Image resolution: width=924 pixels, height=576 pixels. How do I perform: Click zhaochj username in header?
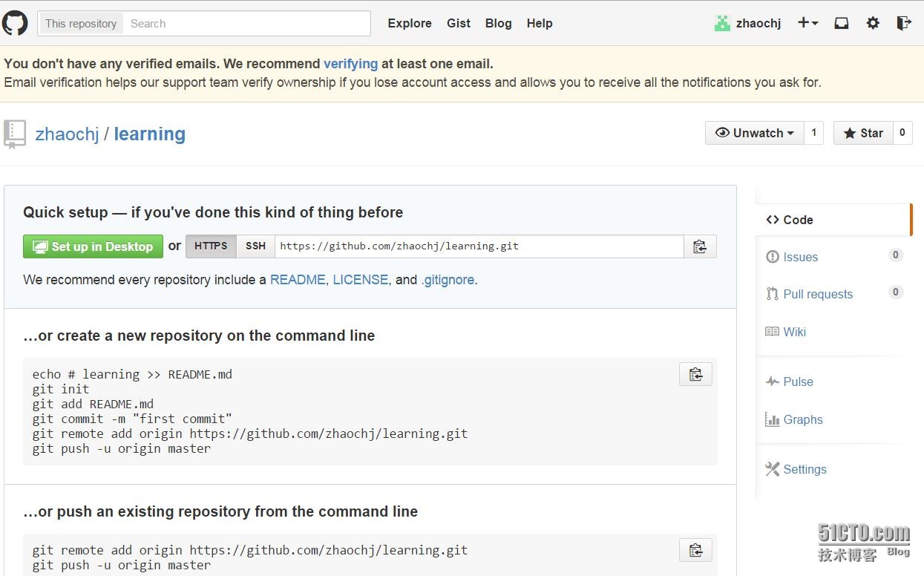pos(758,23)
